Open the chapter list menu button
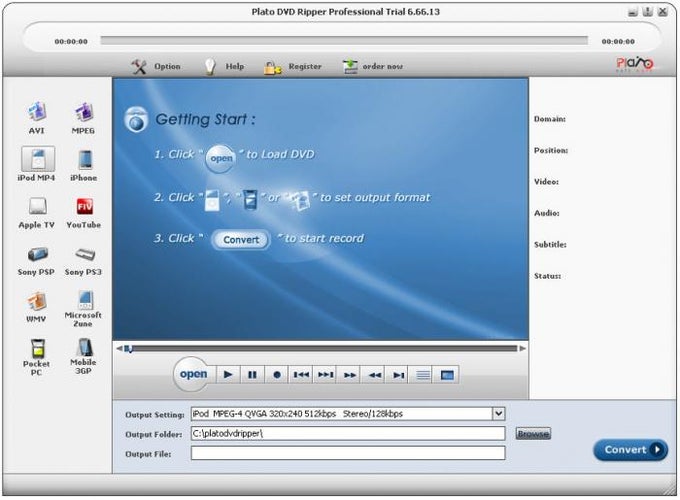This screenshot has height=500, width=680. [x=423, y=374]
